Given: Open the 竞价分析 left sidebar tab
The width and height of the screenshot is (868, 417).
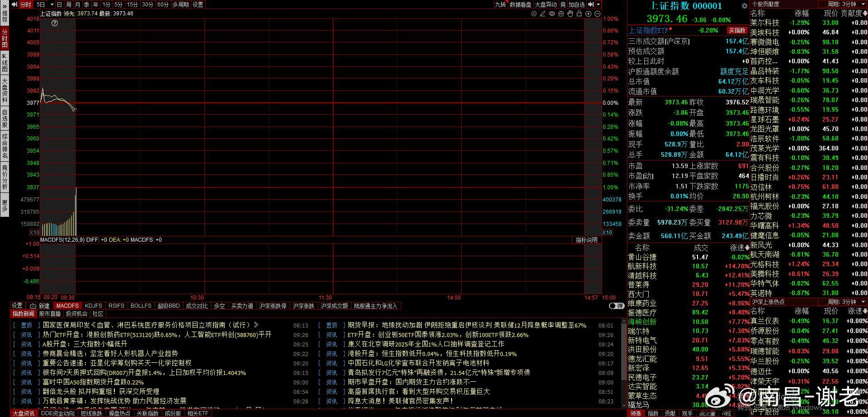Looking at the screenshot, I should coord(5,177).
